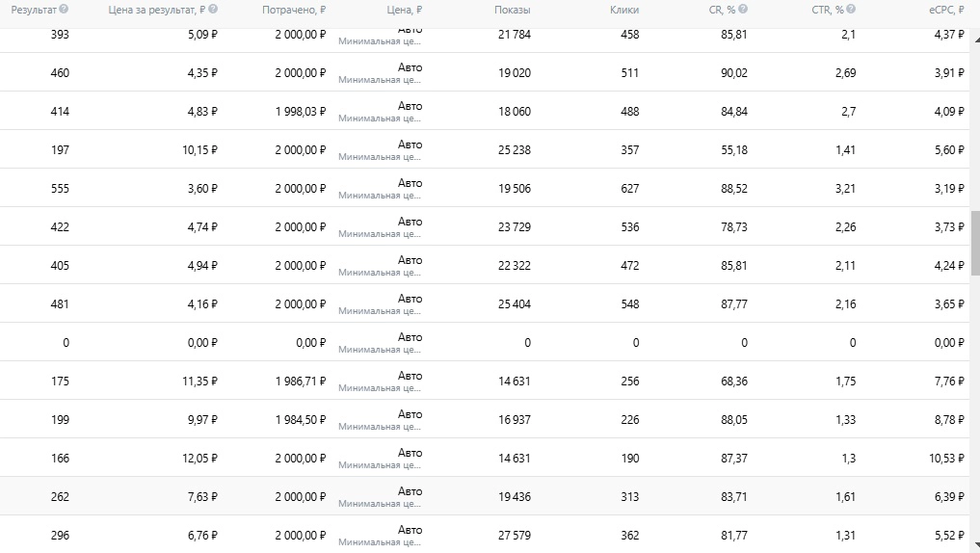This screenshot has height=553, width=980.
Task: Sort by eCPC, ₽ column header
Action: 946,10
